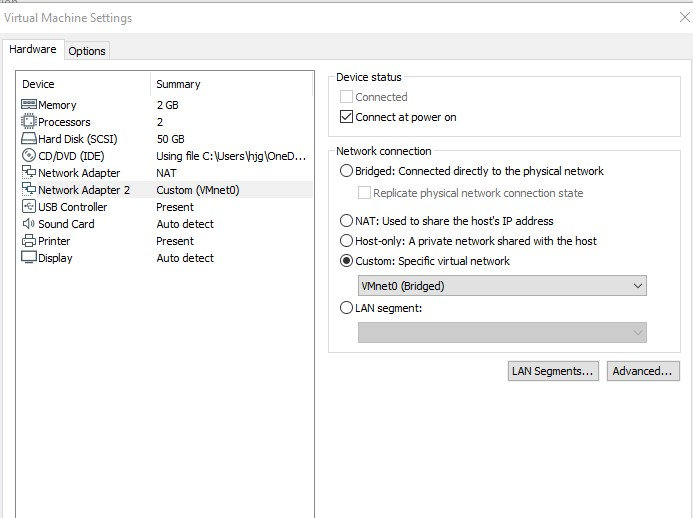Select the Hard Disk (SCSI) icon
The width and height of the screenshot is (693, 518).
[29, 139]
